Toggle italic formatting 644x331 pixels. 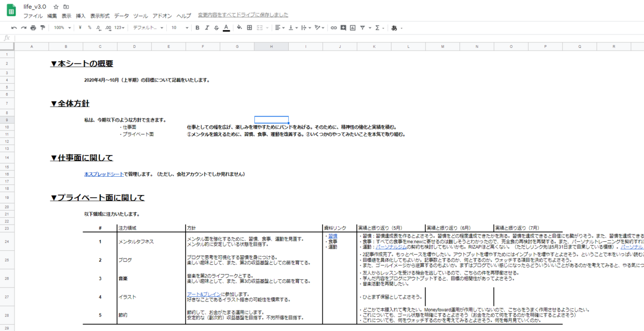pyautogui.click(x=207, y=27)
